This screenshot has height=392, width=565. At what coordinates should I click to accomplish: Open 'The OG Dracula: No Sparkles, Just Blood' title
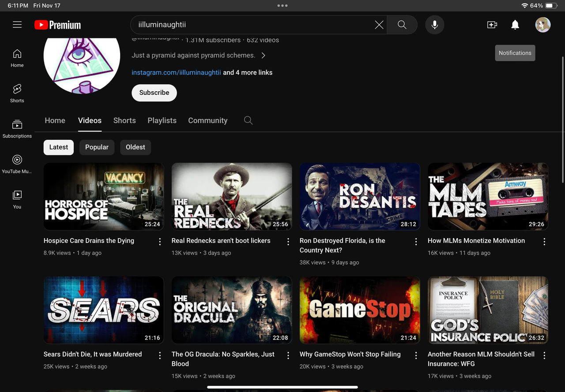[x=223, y=359]
